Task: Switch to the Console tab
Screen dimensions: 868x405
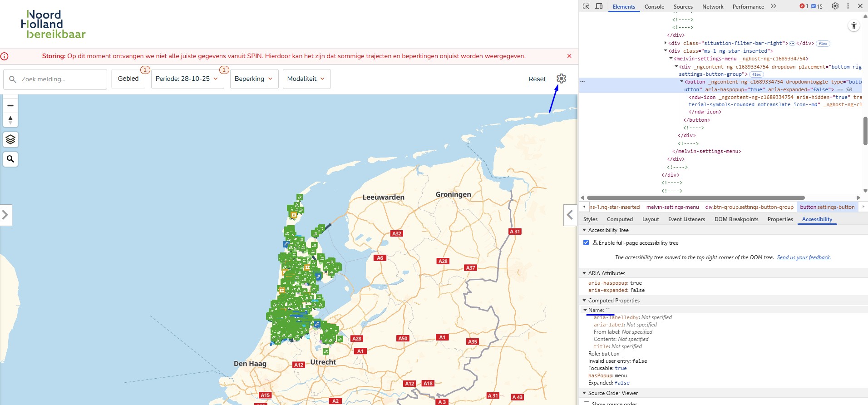Action: coord(654,7)
